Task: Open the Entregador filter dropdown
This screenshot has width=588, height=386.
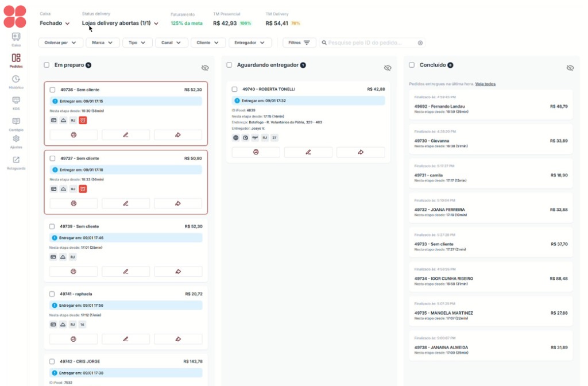Action: pos(250,43)
